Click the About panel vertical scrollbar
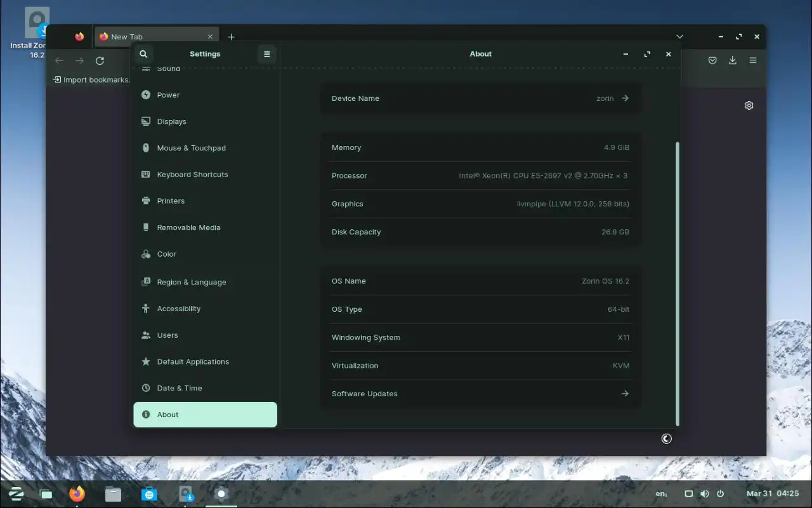Image resolution: width=812 pixels, height=508 pixels. click(x=678, y=284)
